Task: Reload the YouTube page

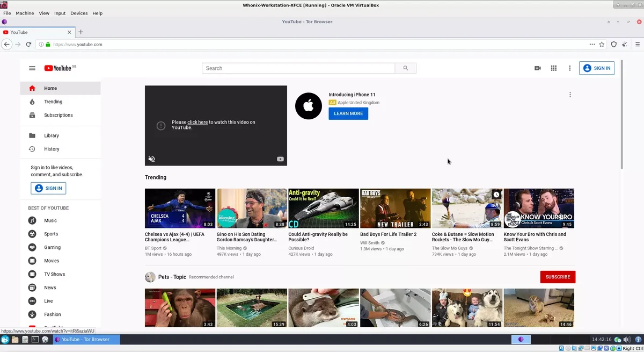Action: point(28,44)
